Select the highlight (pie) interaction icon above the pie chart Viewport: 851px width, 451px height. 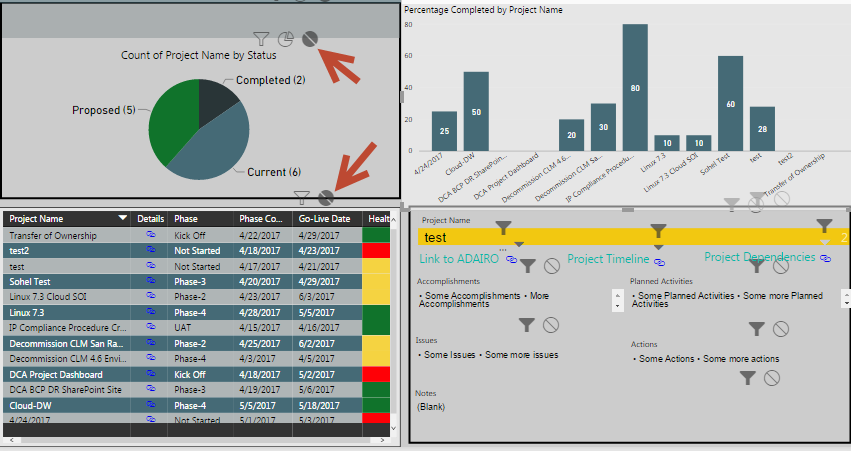pyautogui.click(x=286, y=39)
